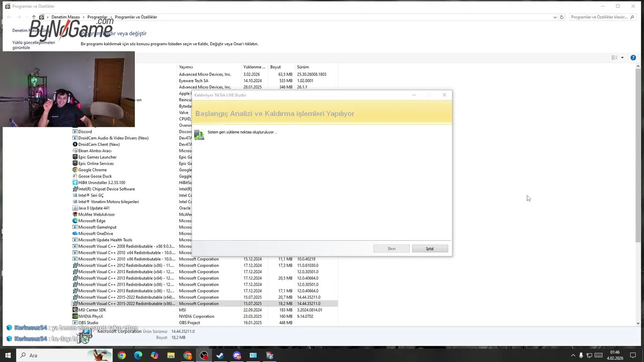
Task: Click the Sistem geri yükleme noktası status text
Action: click(242, 132)
